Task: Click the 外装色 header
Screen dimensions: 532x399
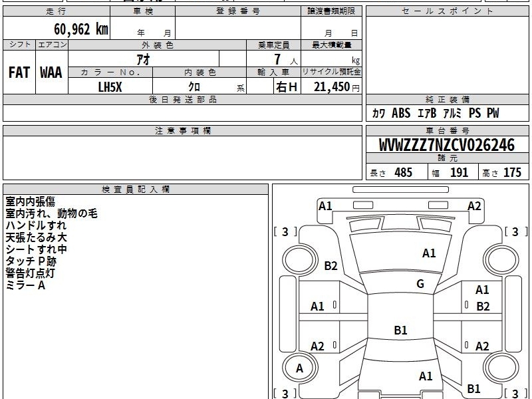Action: pyautogui.click(x=157, y=45)
